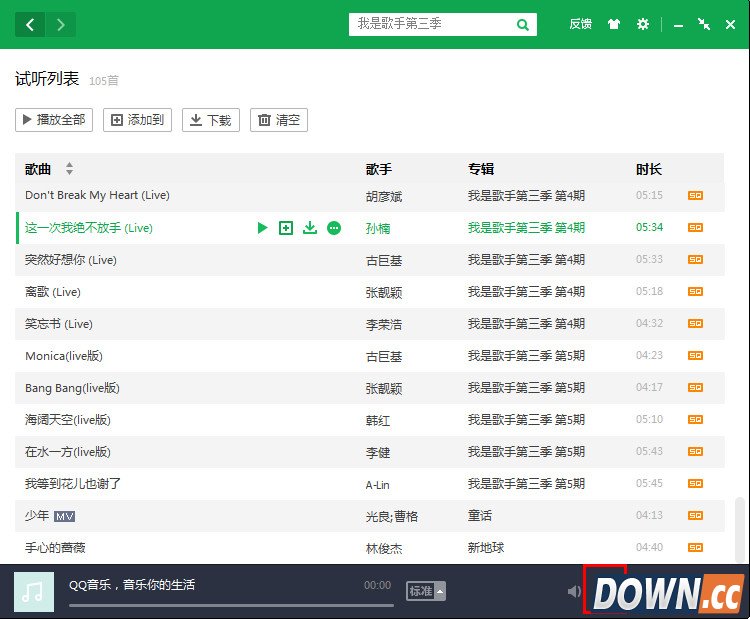Click the search magnifier icon
Image resolution: width=750 pixels, height=619 pixels.
point(523,24)
